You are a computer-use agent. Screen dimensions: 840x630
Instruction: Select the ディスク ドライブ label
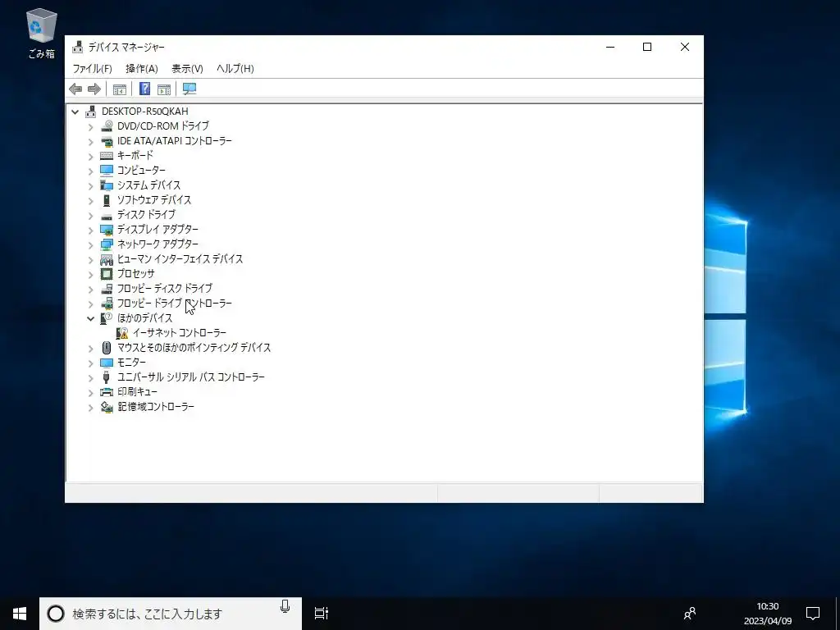146,215
